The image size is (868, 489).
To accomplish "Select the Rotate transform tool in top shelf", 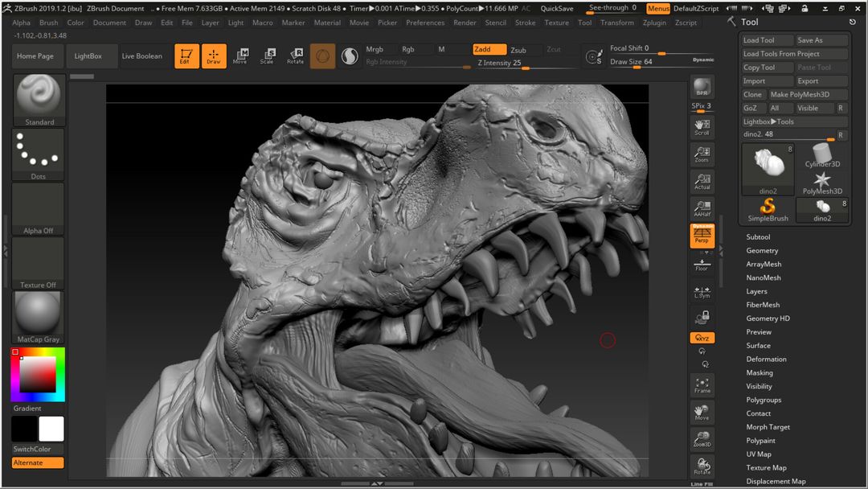I will tap(295, 56).
